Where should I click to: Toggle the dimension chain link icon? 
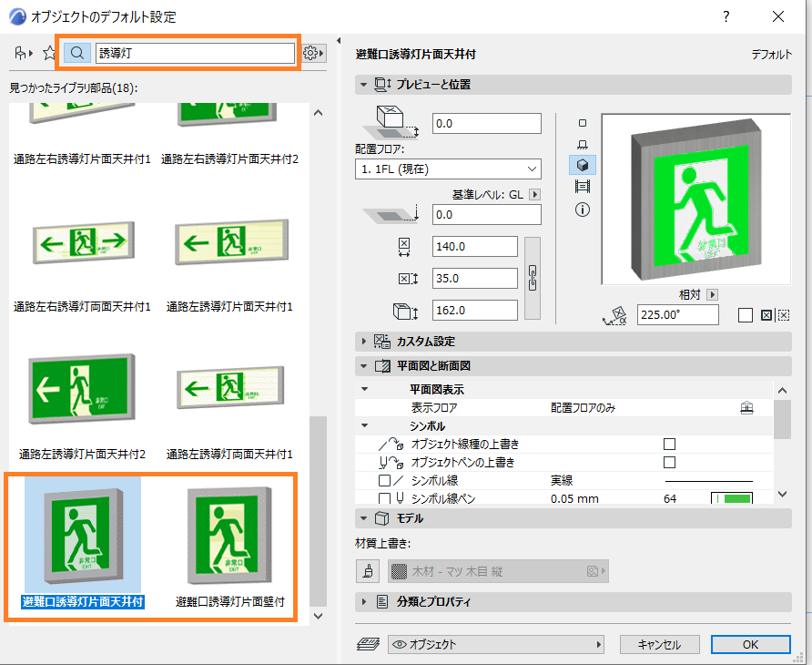click(533, 279)
